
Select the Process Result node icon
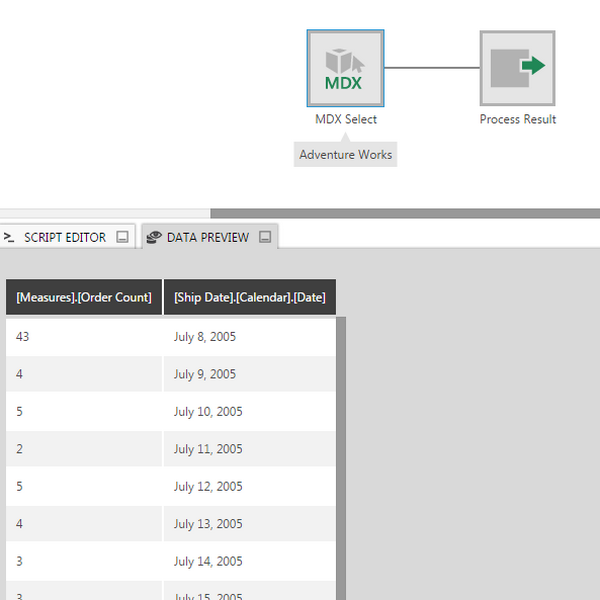click(517, 68)
